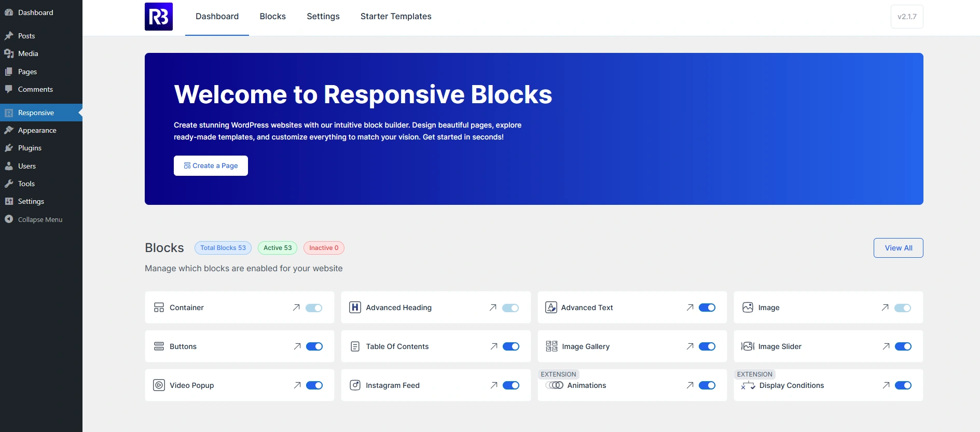Click the Container block icon

point(159,308)
